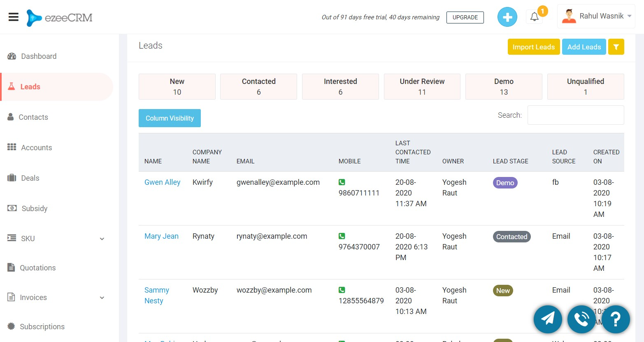The image size is (644, 342).
Task: Click the ezeeCRM logo
Action: [59, 18]
